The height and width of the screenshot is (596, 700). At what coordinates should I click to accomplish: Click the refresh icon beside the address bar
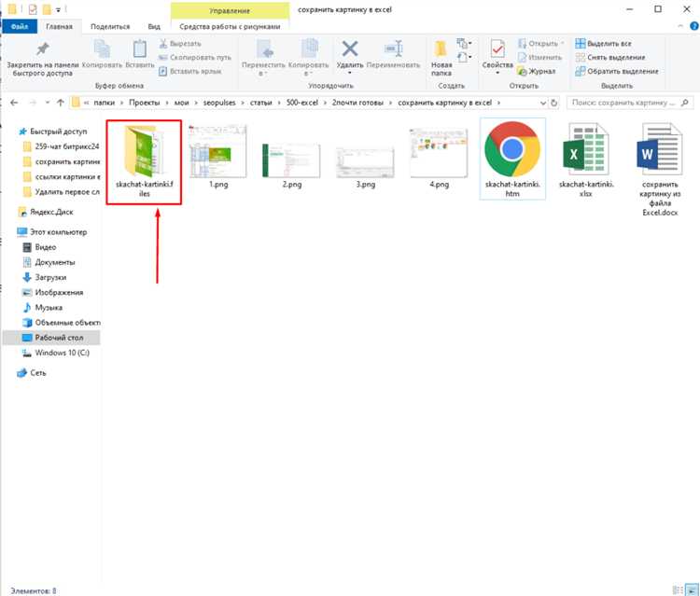(x=554, y=103)
